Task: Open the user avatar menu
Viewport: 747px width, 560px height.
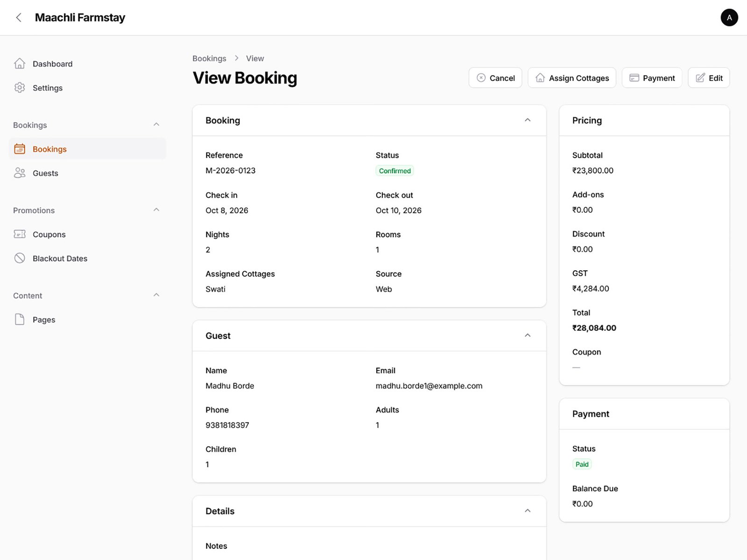Action: [x=729, y=18]
